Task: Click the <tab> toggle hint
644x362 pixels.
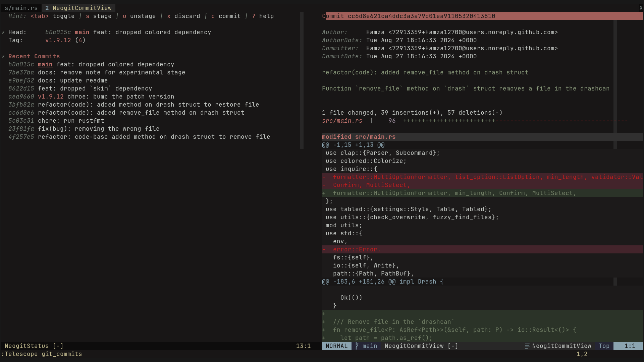Action: coord(53,16)
